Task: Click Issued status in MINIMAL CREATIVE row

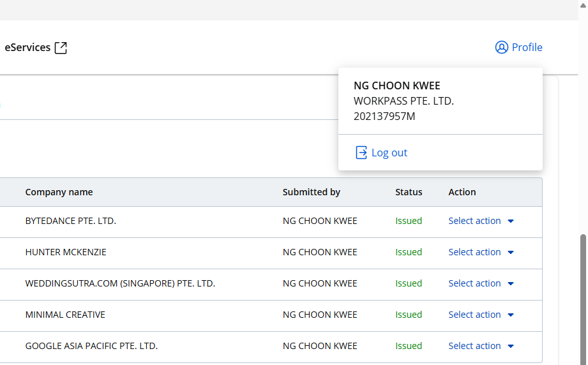Action: click(x=409, y=315)
